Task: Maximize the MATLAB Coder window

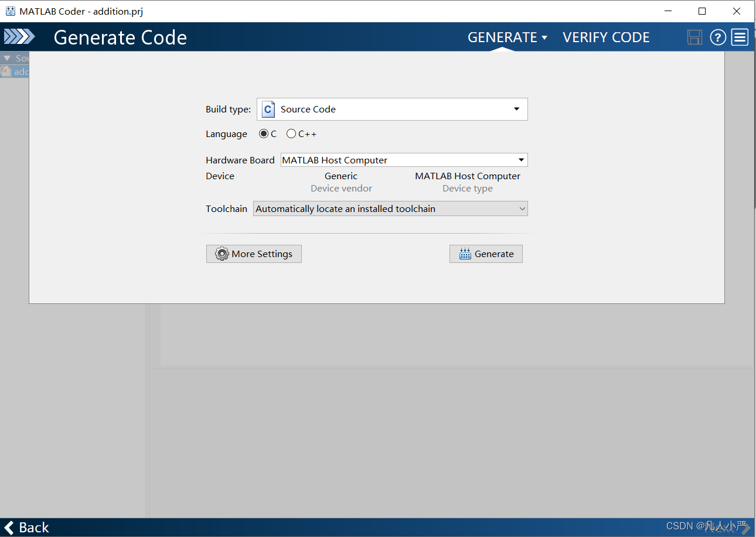Action: 702,11
